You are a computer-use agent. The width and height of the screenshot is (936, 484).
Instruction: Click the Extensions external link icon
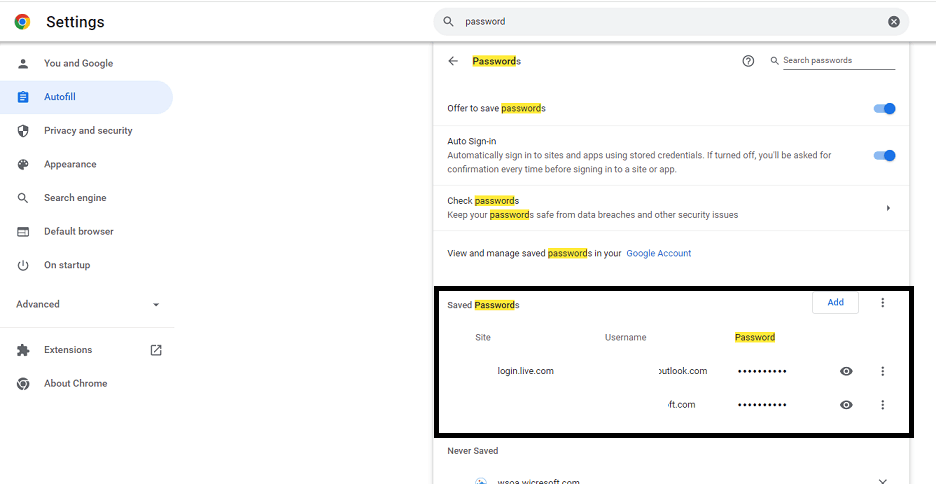point(156,350)
